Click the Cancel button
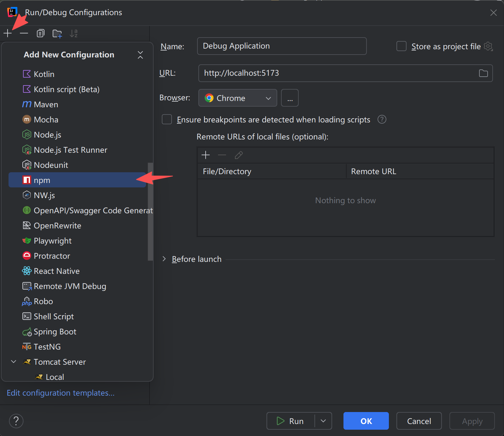The height and width of the screenshot is (436, 504). tap(419, 421)
